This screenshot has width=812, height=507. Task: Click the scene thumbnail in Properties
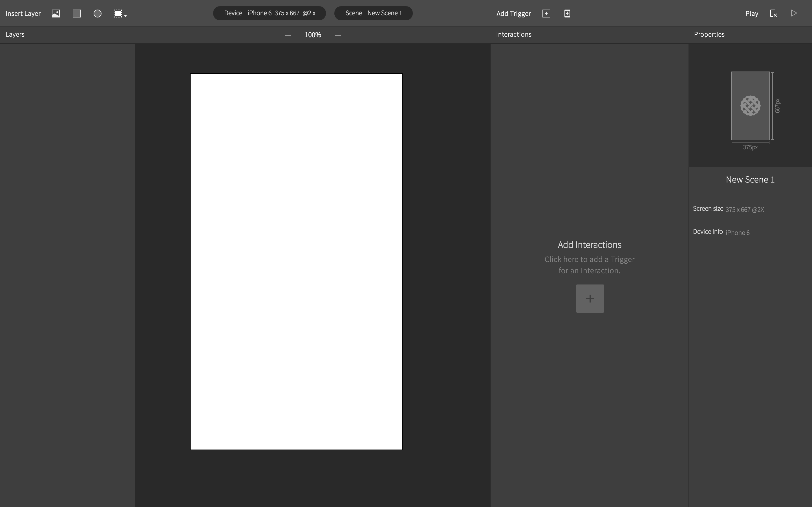click(750, 106)
